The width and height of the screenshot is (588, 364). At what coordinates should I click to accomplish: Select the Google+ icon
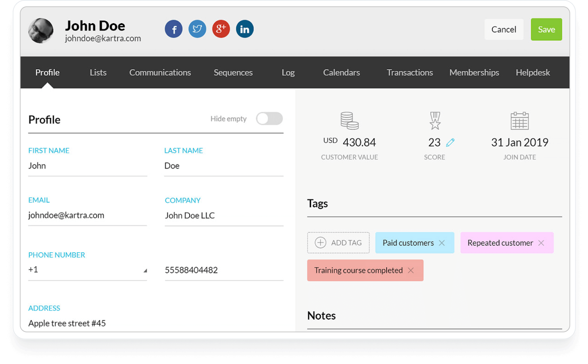pyautogui.click(x=221, y=29)
